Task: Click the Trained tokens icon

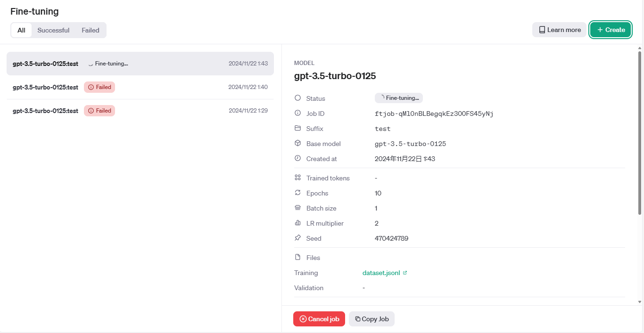Action: coord(297,178)
